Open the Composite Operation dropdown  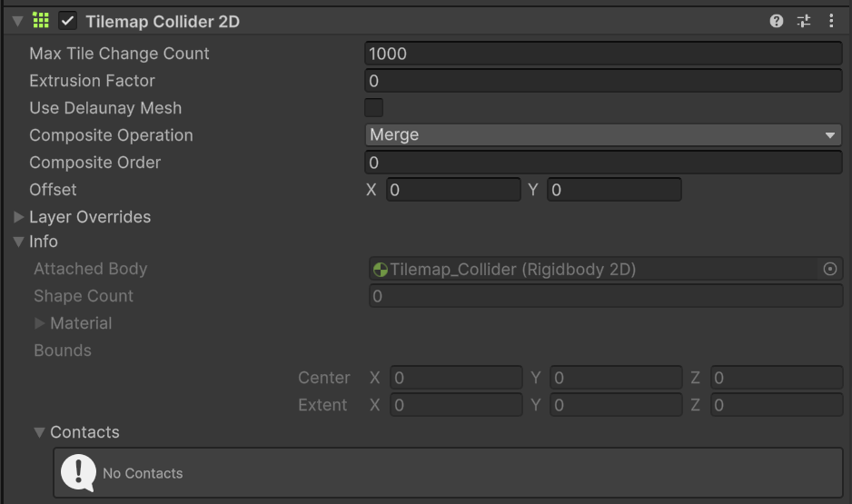pyautogui.click(x=603, y=135)
